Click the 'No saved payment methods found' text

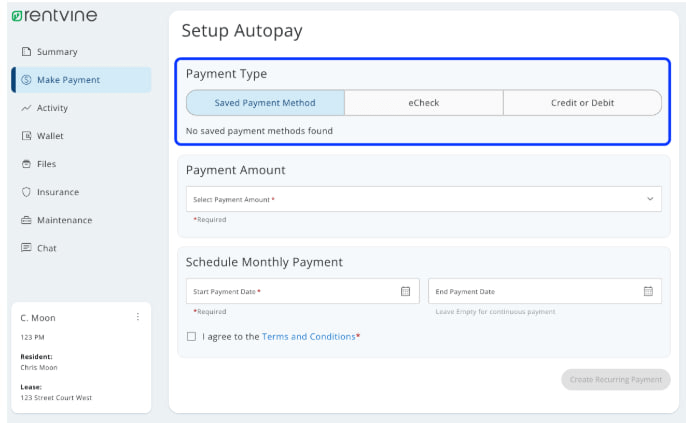click(x=259, y=131)
